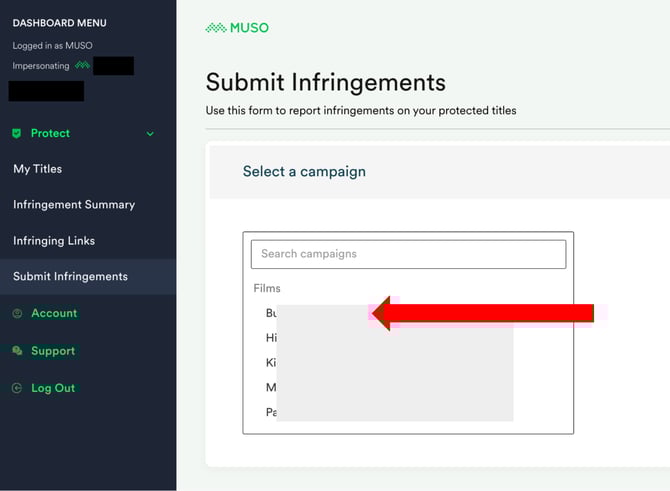Choose the campaign starting with "Hi"
670x491 pixels.
coord(271,338)
